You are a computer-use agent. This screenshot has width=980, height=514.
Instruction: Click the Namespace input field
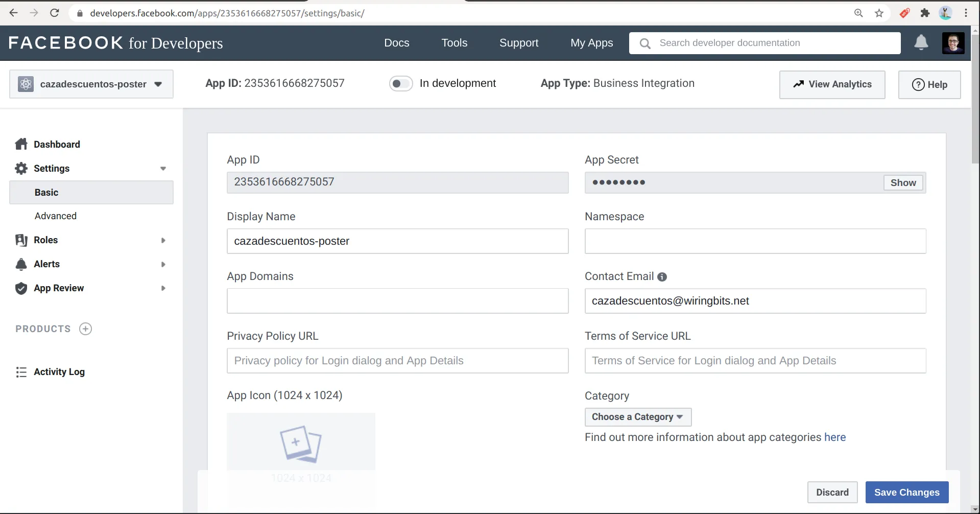click(x=755, y=241)
